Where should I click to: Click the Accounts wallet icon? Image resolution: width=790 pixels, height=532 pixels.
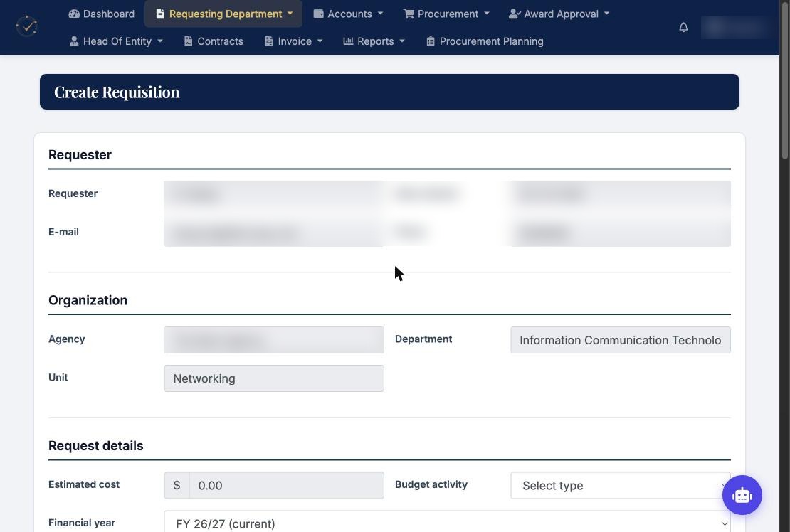coord(318,14)
